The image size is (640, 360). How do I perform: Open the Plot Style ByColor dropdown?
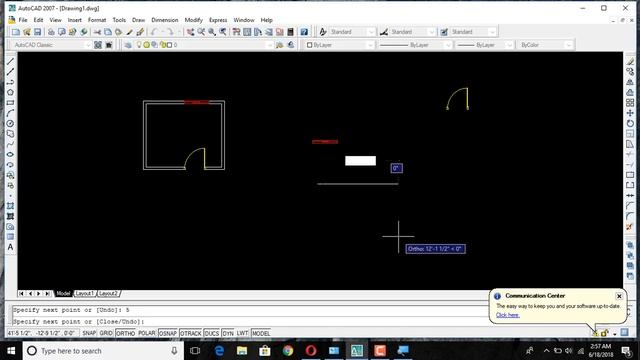569,45
